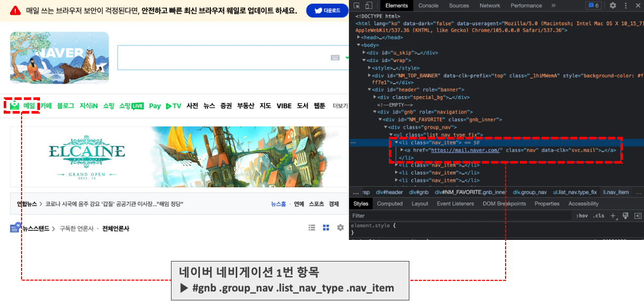The width and height of the screenshot is (644, 302).
Task: Select div.group_nav in the breadcrumb
Action: (x=530, y=192)
